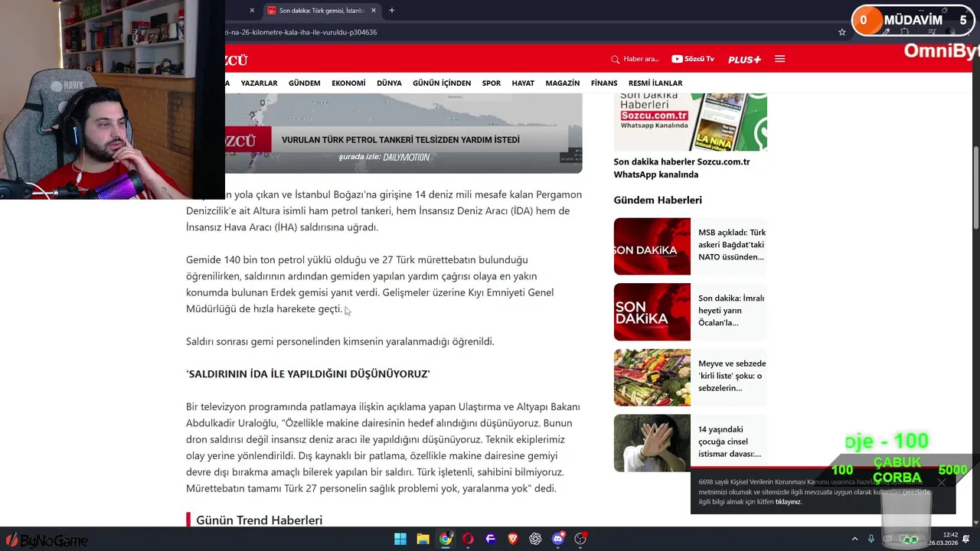Select the 'Son dakika: Türk gemisi' tab
This screenshot has height=551, width=980.
tap(322, 11)
